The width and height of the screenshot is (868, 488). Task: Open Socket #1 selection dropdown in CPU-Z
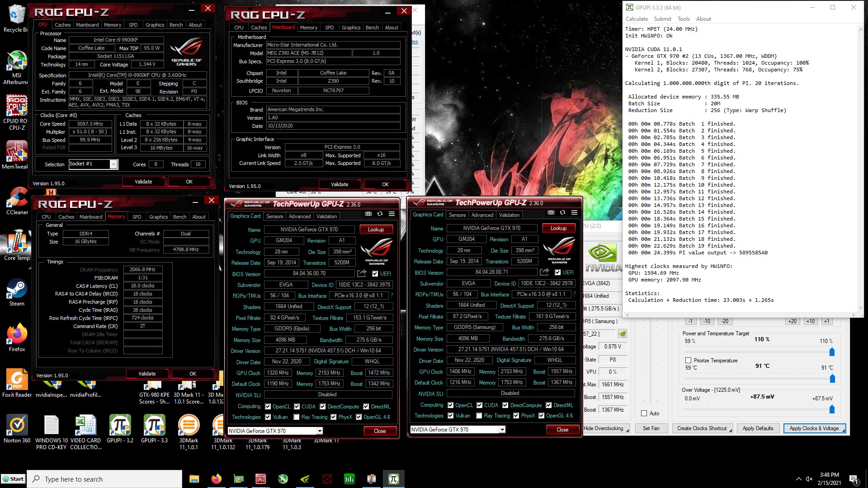[x=113, y=164]
